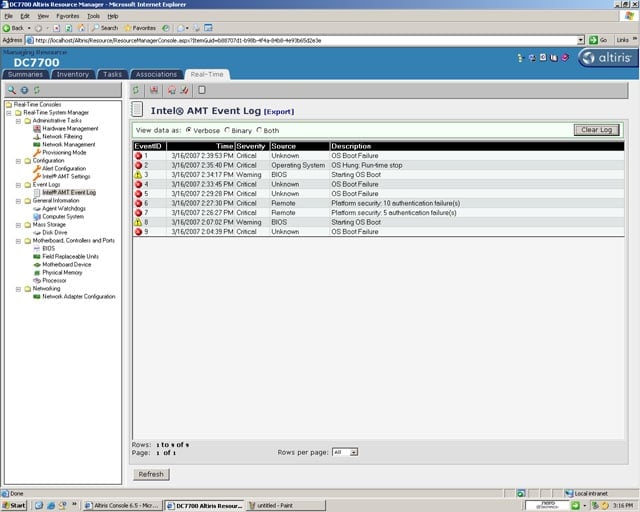Screen dimensions: 640x512
Task: Open Alert Configuration tree item
Action: pyautogui.click(x=64, y=168)
